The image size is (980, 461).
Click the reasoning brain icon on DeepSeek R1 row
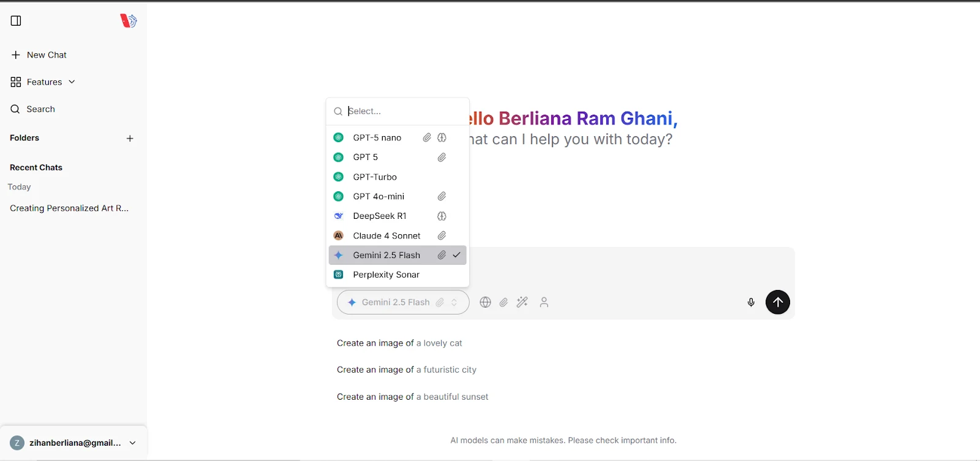442,216
